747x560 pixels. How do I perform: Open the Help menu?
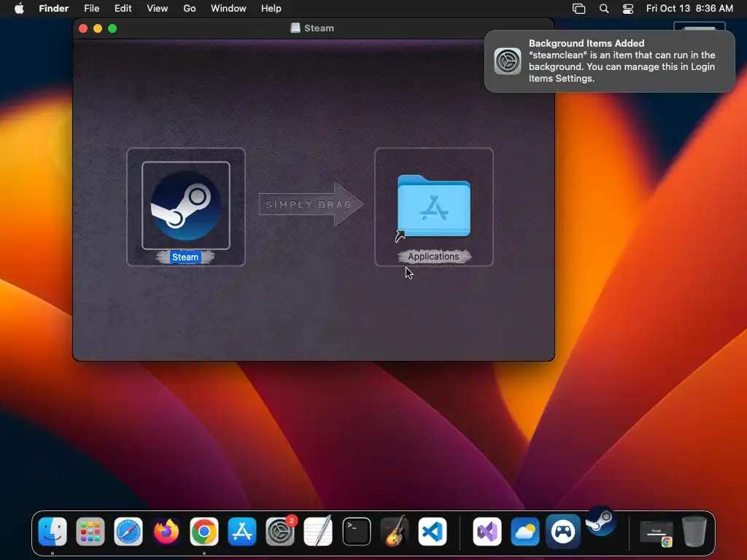(x=271, y=9)
